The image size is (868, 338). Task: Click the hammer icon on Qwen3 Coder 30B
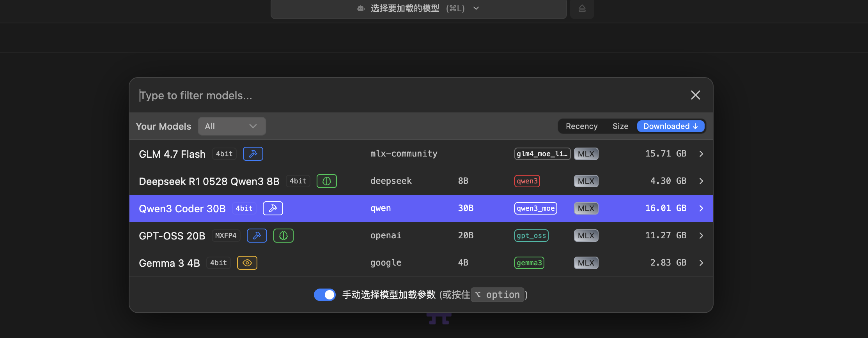273,208
